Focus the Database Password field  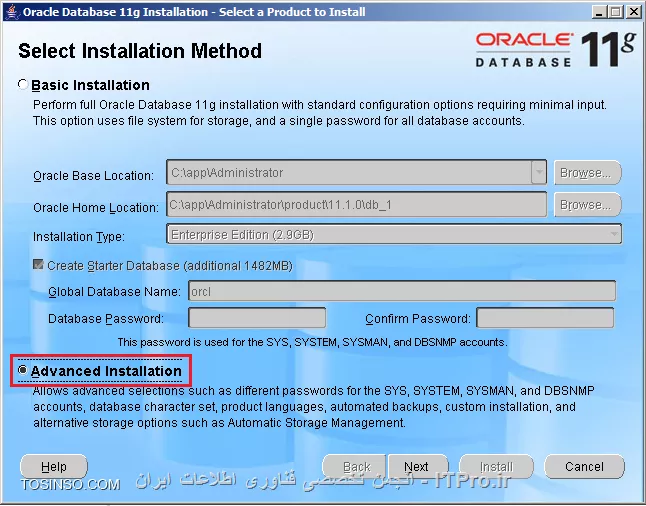tap(257, 318)
